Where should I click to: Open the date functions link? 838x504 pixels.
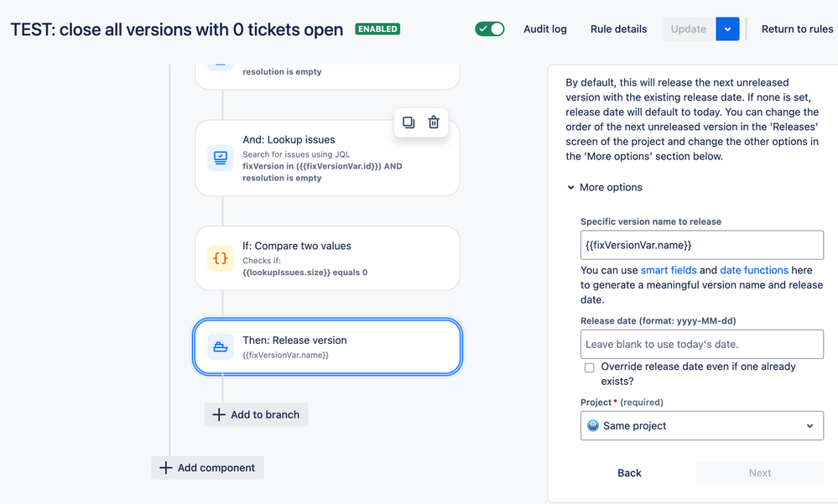point(754,270)
